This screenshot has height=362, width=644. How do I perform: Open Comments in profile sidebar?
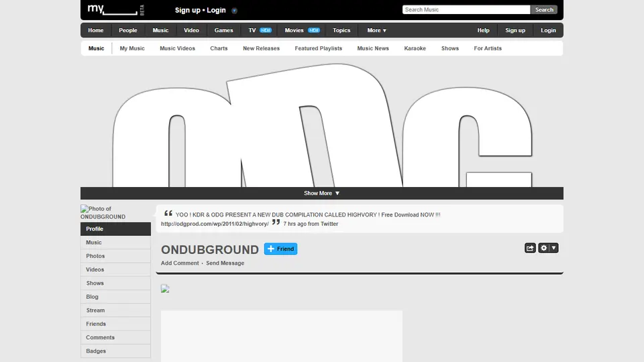[115, 337]
